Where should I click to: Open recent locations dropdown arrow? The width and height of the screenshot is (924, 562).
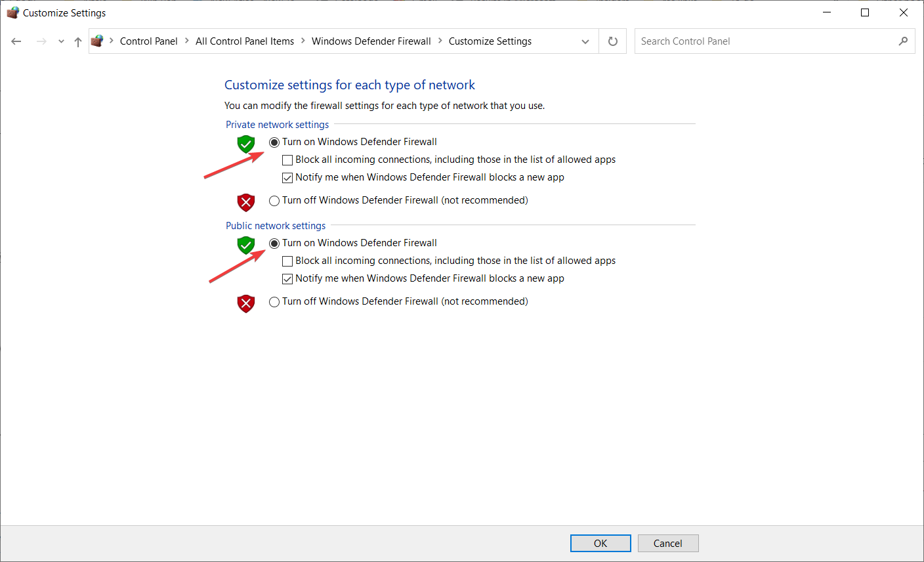(61, 41)
